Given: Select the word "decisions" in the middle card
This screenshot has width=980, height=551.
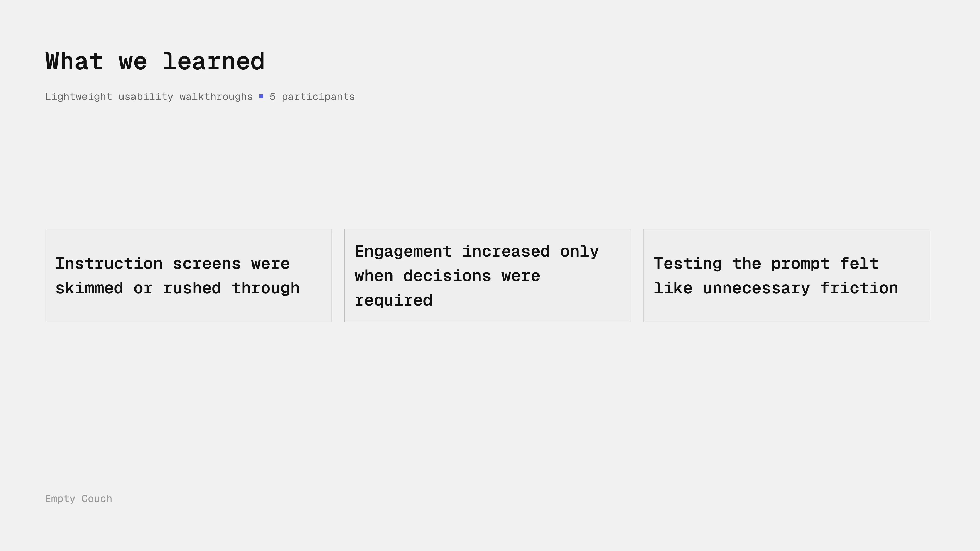Looking at the screenshot, I should coord(447,276).
